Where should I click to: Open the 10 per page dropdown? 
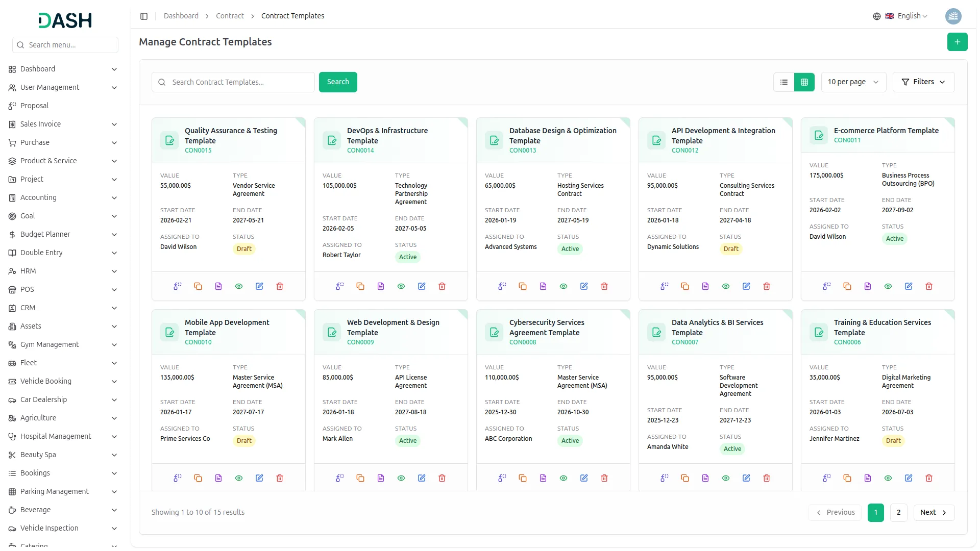(x=853, y=82)
